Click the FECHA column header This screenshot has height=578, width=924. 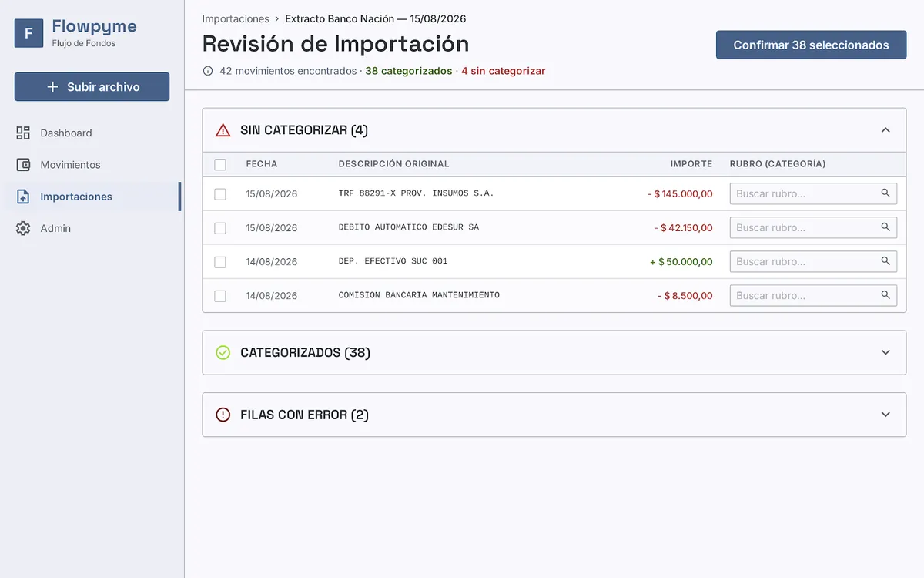click(262, 164)
